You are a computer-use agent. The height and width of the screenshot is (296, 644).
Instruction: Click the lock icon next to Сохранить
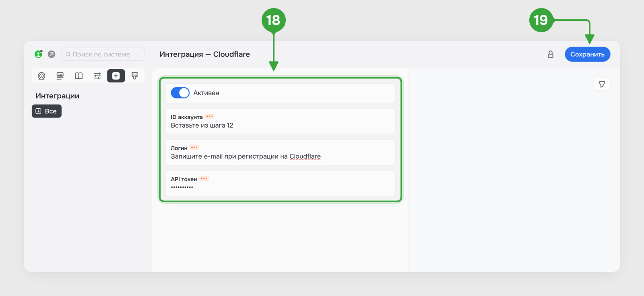tap(551, 54)
